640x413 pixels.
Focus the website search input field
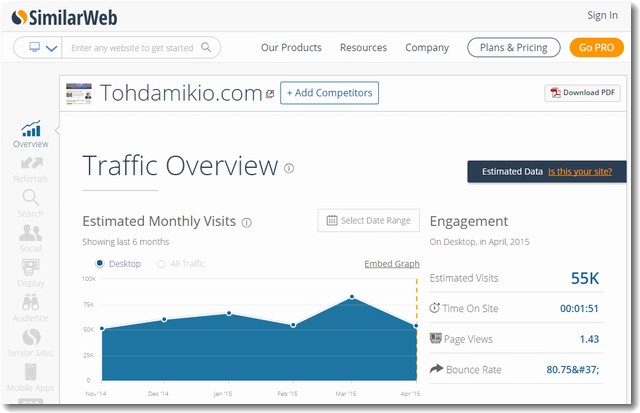pyautogui.click(x=132, y=48)
